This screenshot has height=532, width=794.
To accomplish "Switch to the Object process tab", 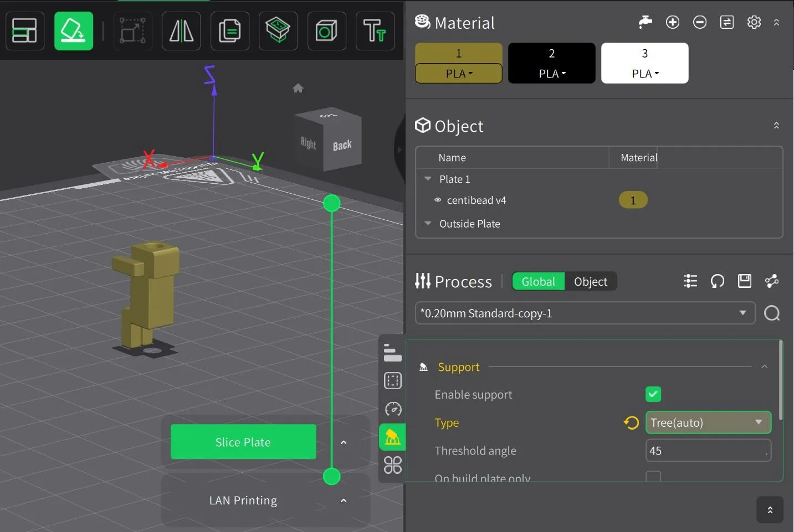I will pyautogui.click(x=590, y=281).
